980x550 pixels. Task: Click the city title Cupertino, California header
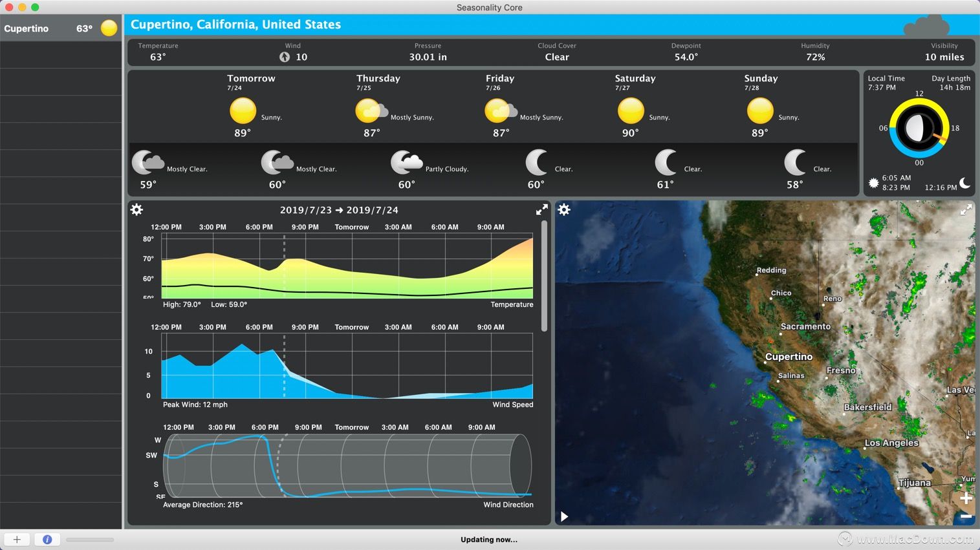click(x=235, y=25)
